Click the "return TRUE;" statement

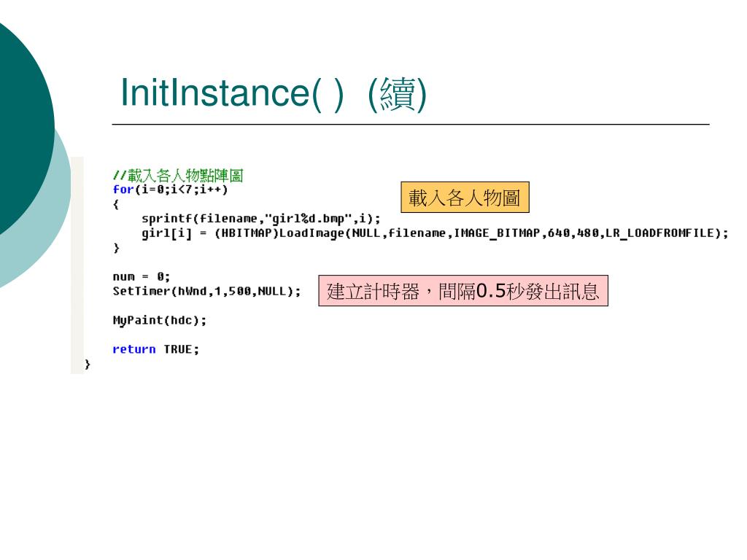tap(156, 349)
